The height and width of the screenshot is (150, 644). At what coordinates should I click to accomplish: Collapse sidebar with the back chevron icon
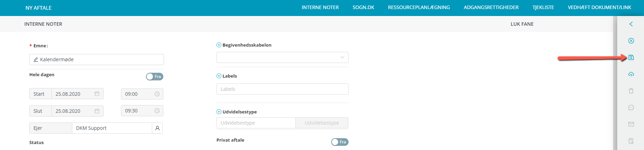tap(631, 24)
